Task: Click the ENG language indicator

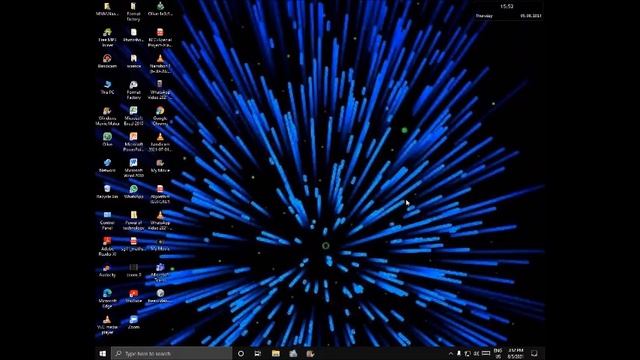Action: 498,353
